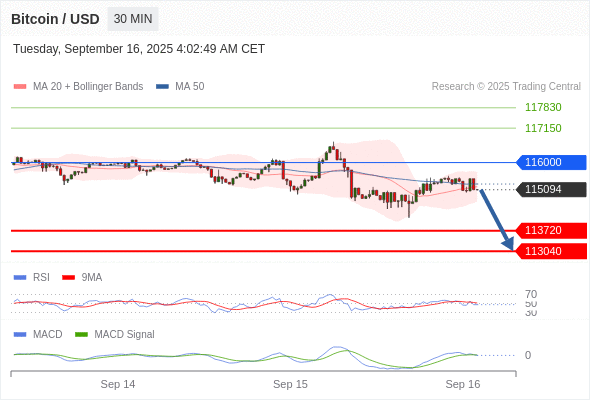Select the 9MA legend label
590x400 pixels.
click(x=92, y=278)
